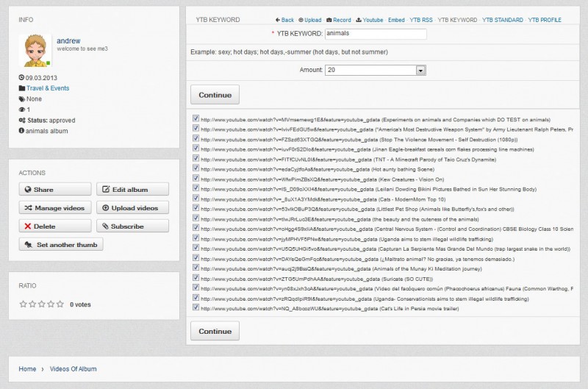The height and width of the screenshot is (389, 588).
Task: Click the eye views icon
Action: (x=22, y=110)
